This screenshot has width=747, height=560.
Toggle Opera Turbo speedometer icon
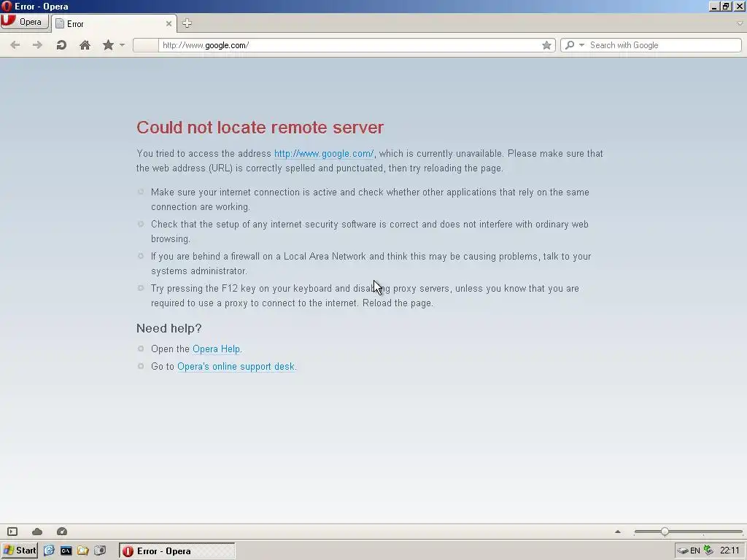[x=62, y=532]
